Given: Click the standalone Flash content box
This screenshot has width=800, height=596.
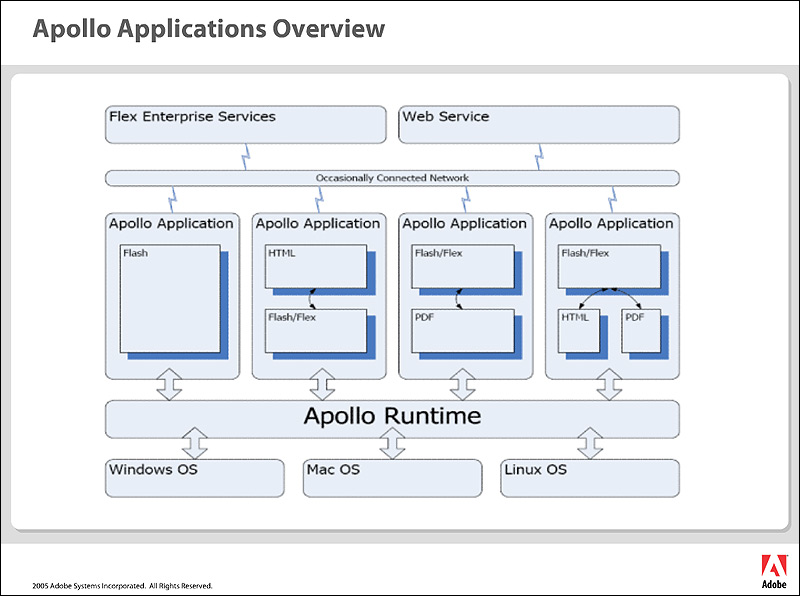Looking at the screenshot, I should pos(170,299).
